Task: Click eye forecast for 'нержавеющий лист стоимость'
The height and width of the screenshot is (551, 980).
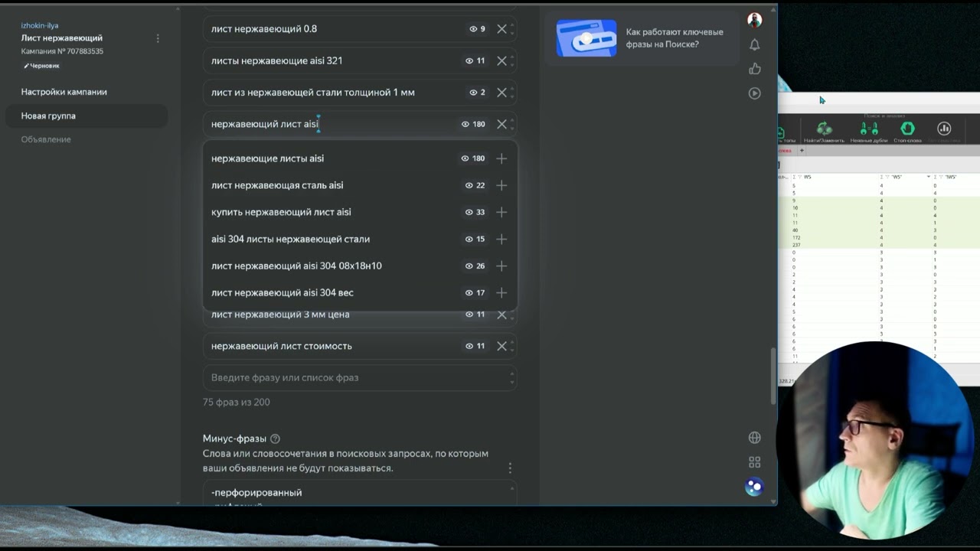Action: 475,346
